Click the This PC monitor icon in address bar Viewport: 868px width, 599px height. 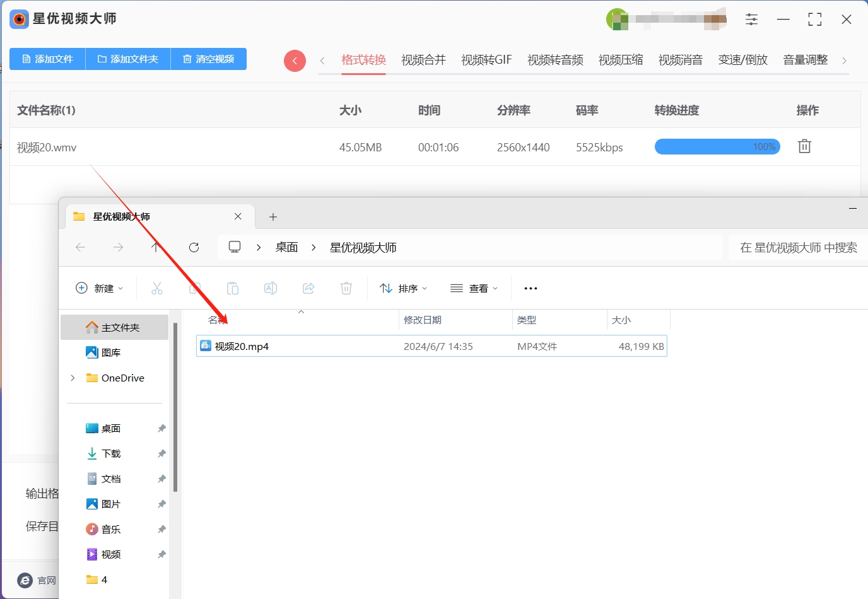tap(235, 247)
